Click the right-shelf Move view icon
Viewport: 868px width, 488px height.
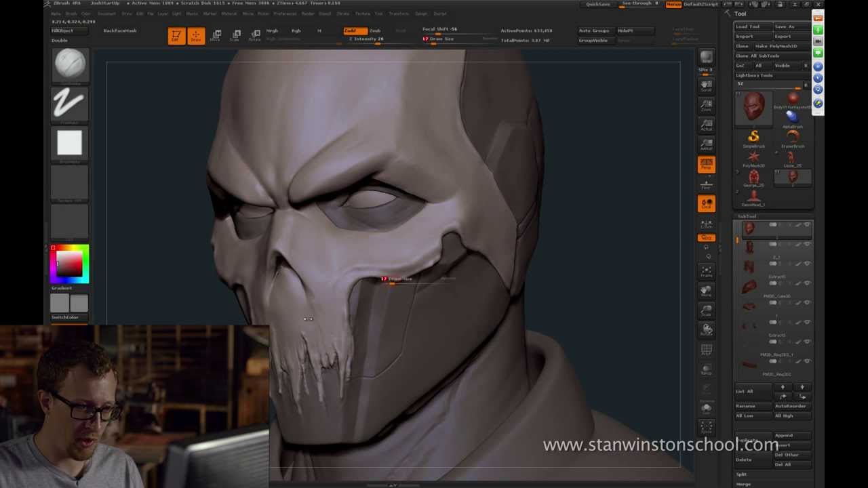coord(706,291)
